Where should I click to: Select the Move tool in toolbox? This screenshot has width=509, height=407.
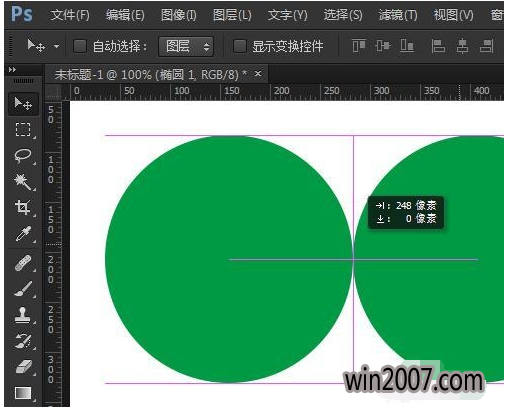coord(23,104)
